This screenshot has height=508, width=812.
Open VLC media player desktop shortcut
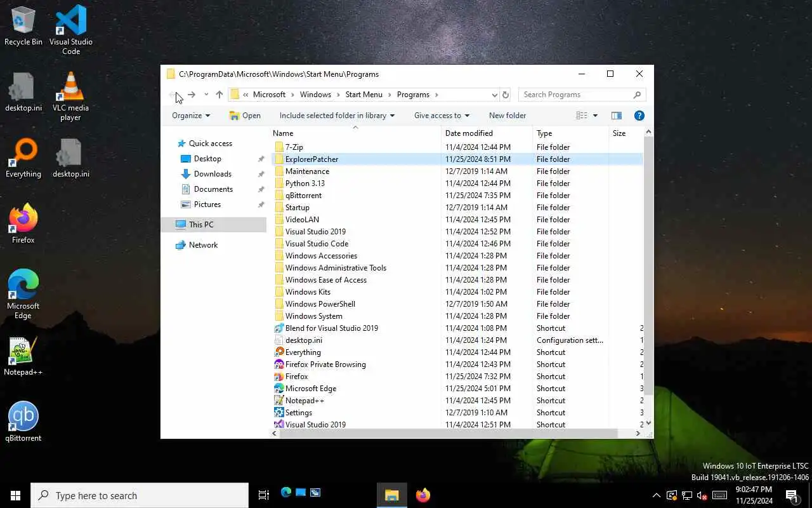[71, 95]
